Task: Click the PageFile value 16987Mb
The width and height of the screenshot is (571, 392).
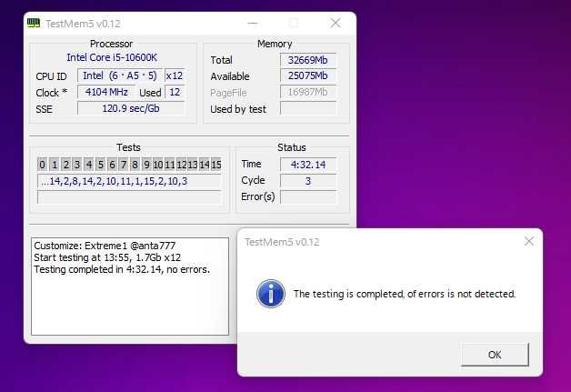Action: pos(308,92)
